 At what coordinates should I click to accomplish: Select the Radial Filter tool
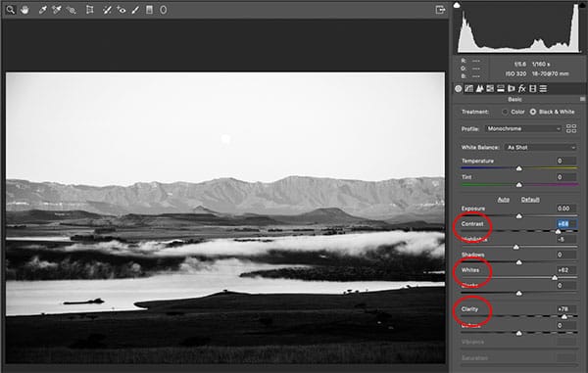coord(163,10)
